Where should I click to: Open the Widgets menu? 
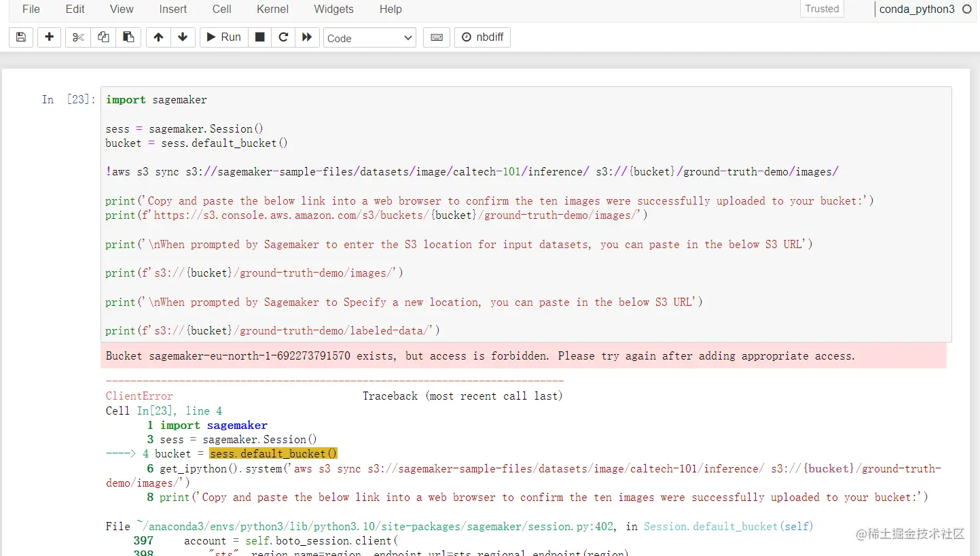click(333, 9)
